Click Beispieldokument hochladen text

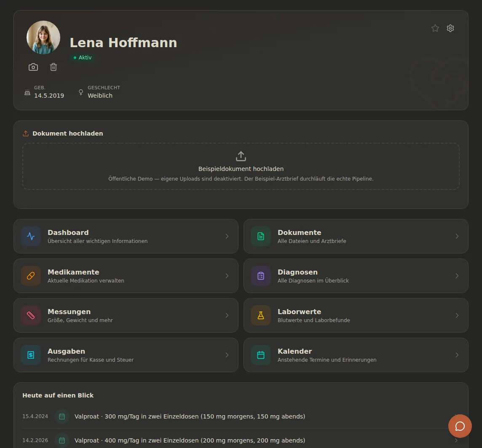(241, 169)
